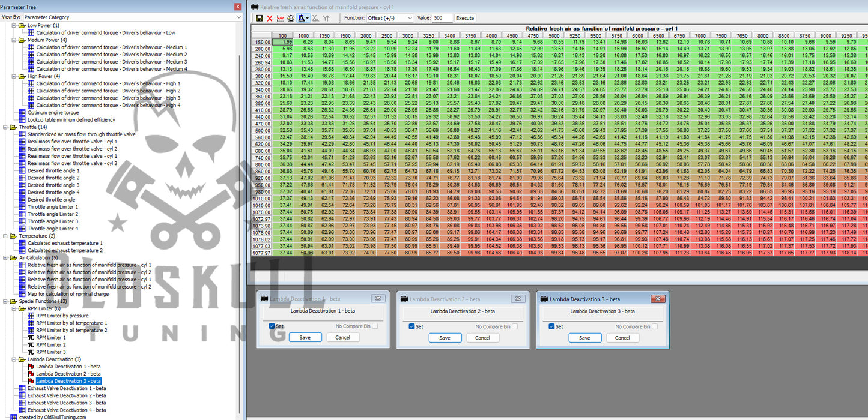
Task: Click Execute button in map toolbar
Action: click(x=465, y=18)
